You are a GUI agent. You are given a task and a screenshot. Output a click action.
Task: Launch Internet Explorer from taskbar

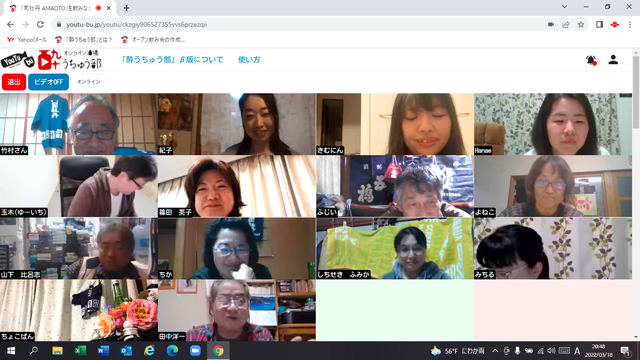(x=149, y=351)
